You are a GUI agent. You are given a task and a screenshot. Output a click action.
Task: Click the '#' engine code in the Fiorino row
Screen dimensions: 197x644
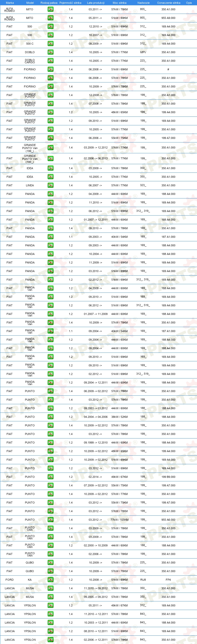168,69
